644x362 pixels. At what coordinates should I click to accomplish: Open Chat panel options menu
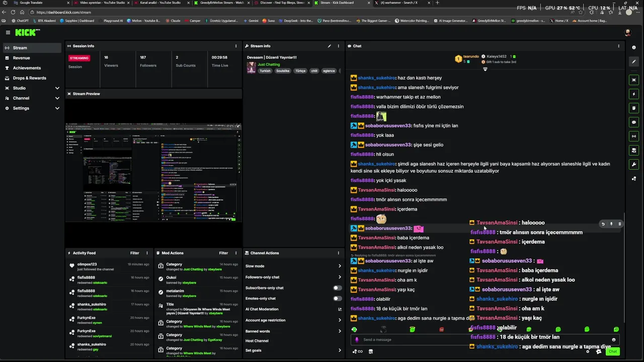(x=619, y=46)
